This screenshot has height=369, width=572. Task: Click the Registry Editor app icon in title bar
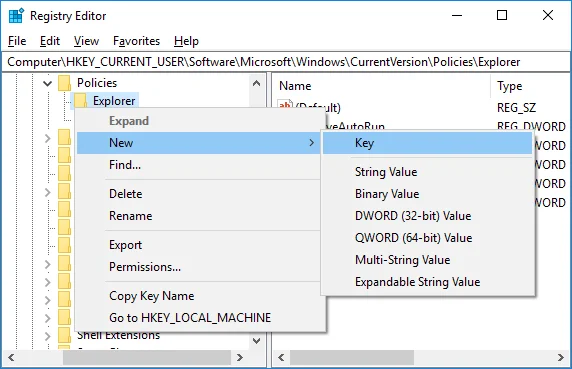16,16
